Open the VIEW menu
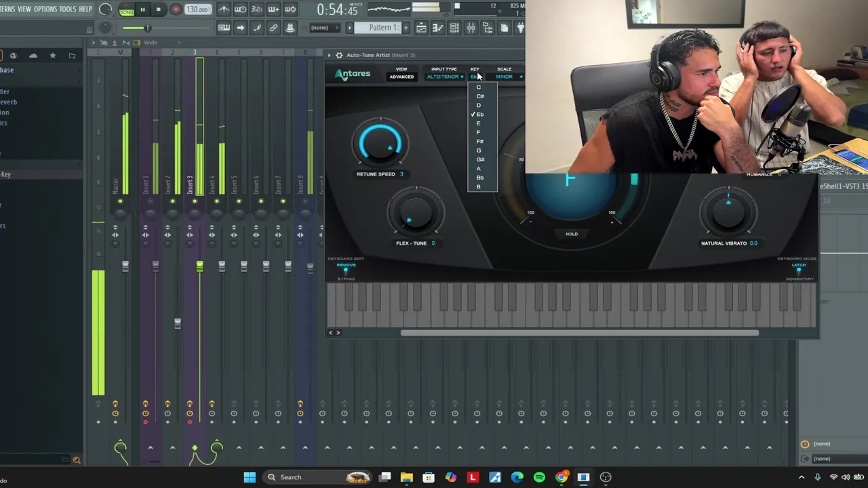 point(24,9)
